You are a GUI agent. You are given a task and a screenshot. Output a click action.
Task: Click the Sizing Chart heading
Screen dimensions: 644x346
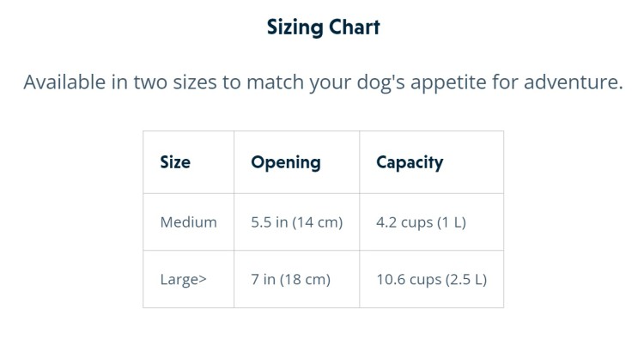coord(323,28)
